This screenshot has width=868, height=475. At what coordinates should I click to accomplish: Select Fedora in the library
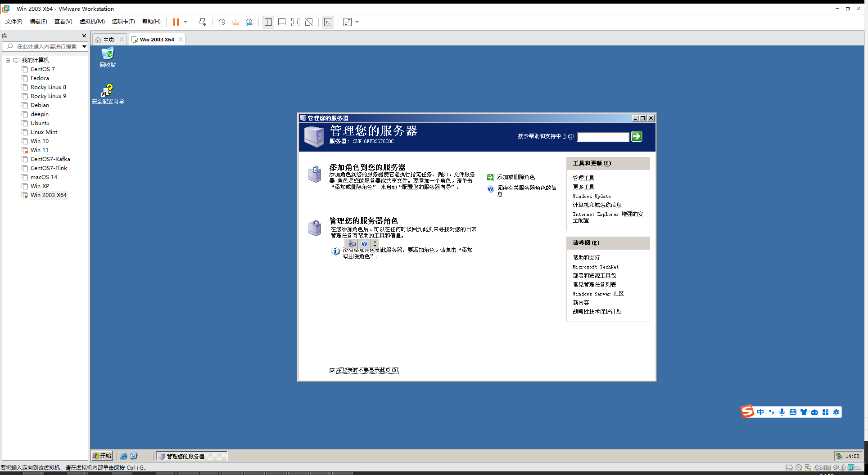pyautogui.click(x=40, y=78)
